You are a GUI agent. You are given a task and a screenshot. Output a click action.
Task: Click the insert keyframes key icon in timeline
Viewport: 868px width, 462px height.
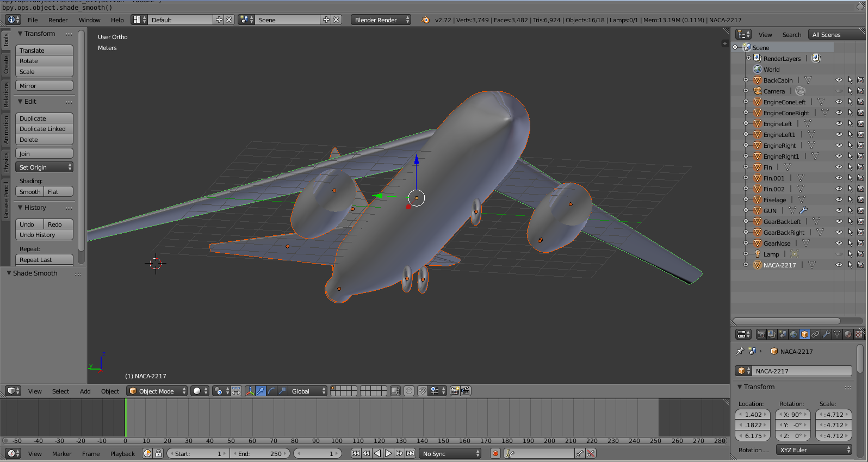tap(580, 453)
